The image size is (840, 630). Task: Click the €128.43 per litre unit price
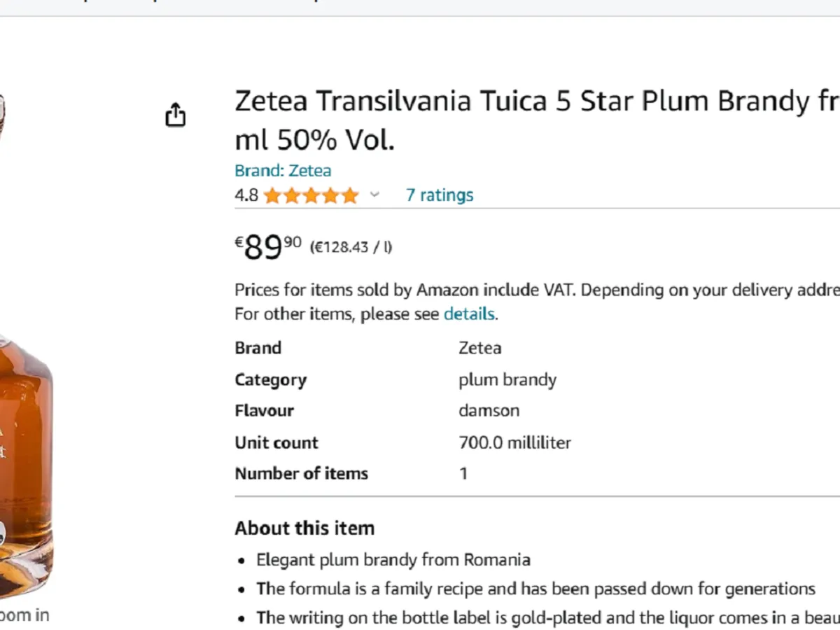coord(351,247)
